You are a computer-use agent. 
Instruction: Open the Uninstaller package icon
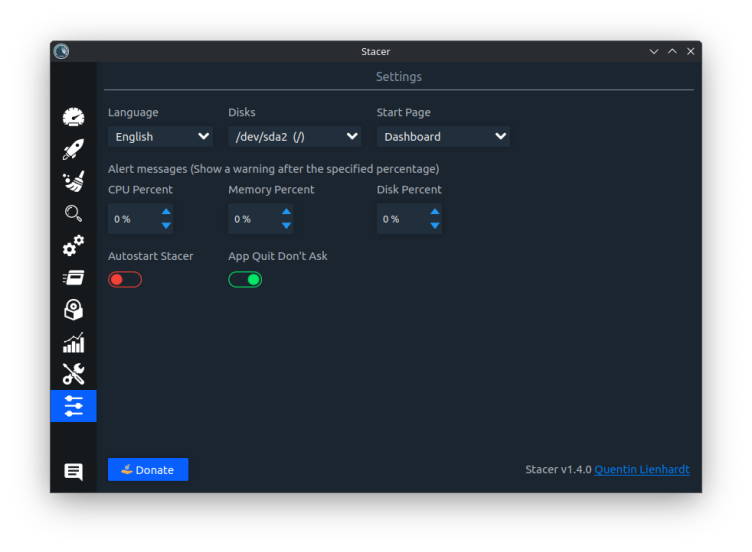pos(73,309)
